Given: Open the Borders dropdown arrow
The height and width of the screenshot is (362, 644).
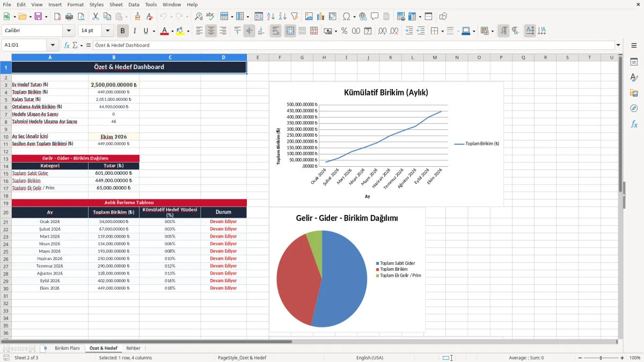Looking at the screenshot, I should (x=442, y=31).
